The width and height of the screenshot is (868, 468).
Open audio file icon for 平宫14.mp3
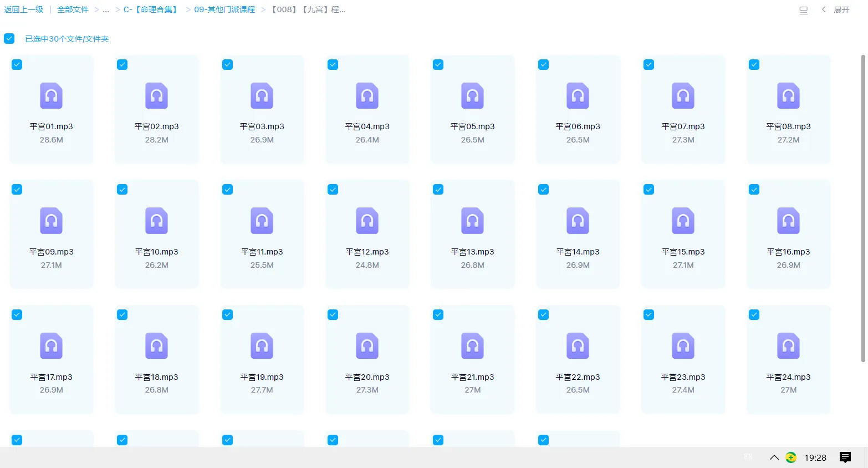[578, 221]
